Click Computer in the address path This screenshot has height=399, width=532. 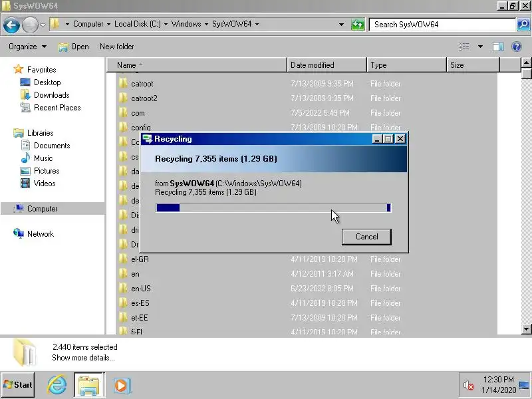click(88, 24)
